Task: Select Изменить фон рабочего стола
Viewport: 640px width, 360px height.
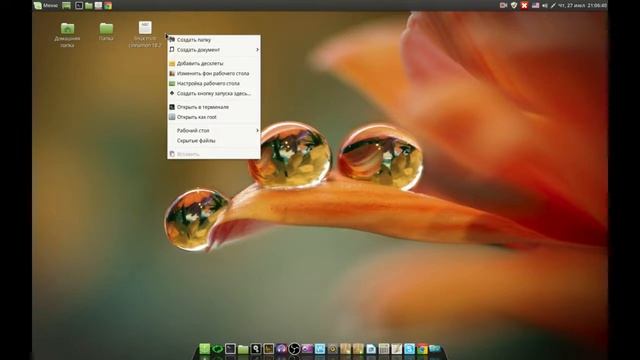Action: click(x=214, y=73)
